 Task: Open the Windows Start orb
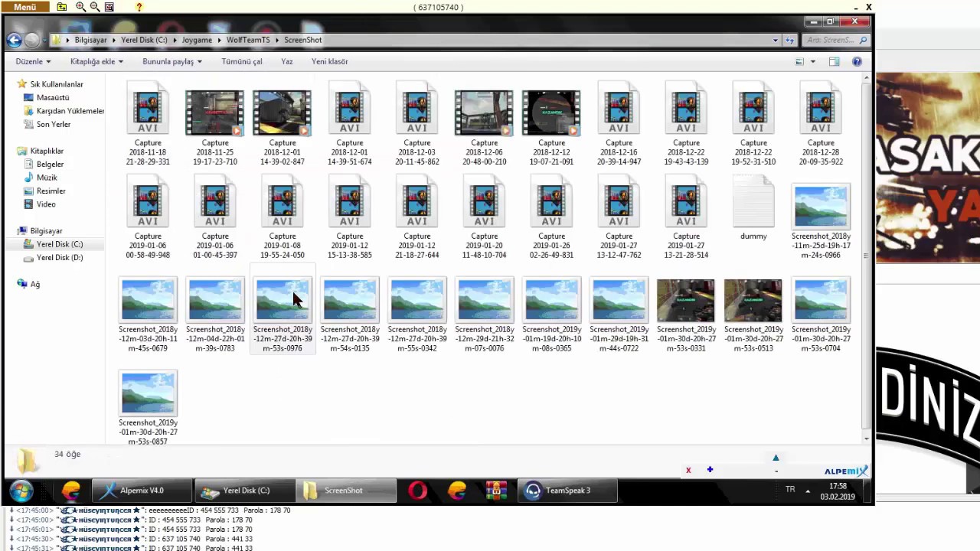click(x=21, y=491)
